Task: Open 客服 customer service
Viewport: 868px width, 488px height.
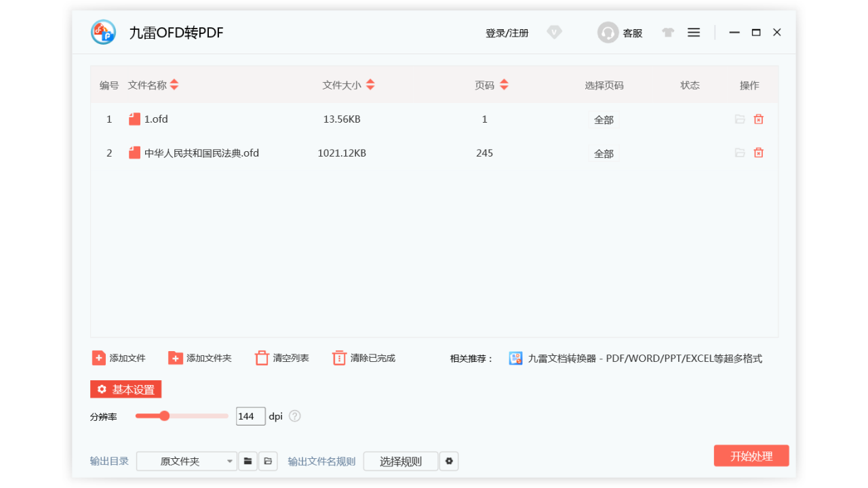Action: click(x=620, y=32)
